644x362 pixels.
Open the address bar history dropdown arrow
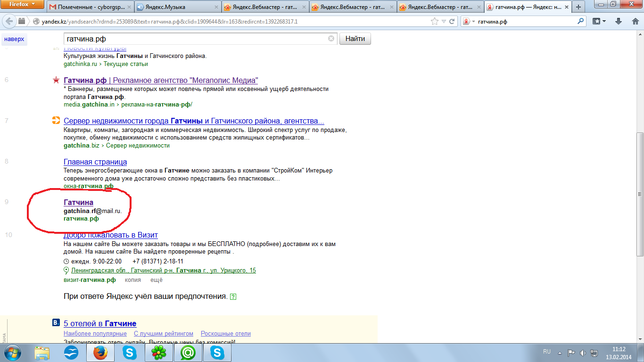pyautogui.click(x=443, y=22)
